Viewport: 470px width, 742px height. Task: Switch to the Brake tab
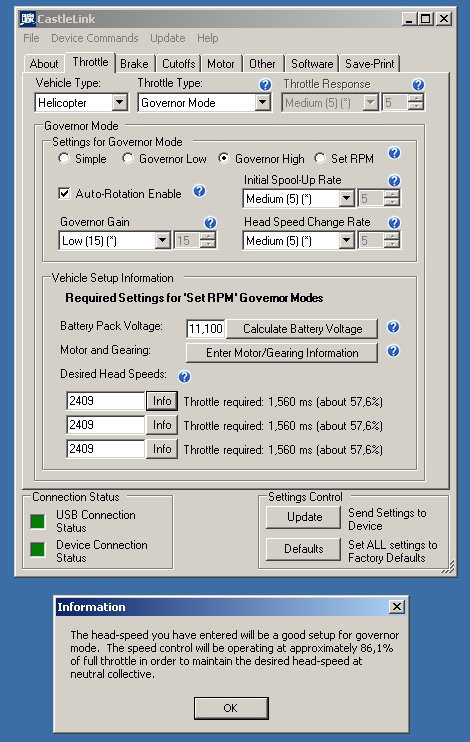(134, 63)
